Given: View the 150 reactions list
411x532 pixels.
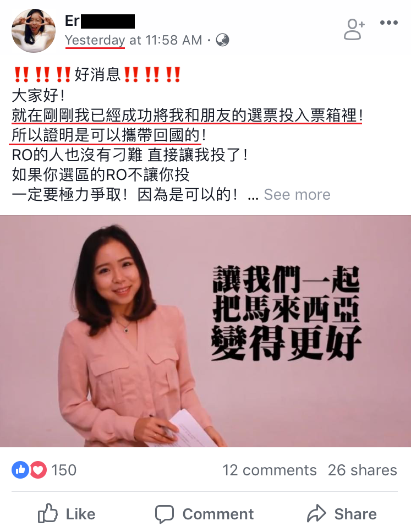Looking at the screenshot, I should click(64, 470).
